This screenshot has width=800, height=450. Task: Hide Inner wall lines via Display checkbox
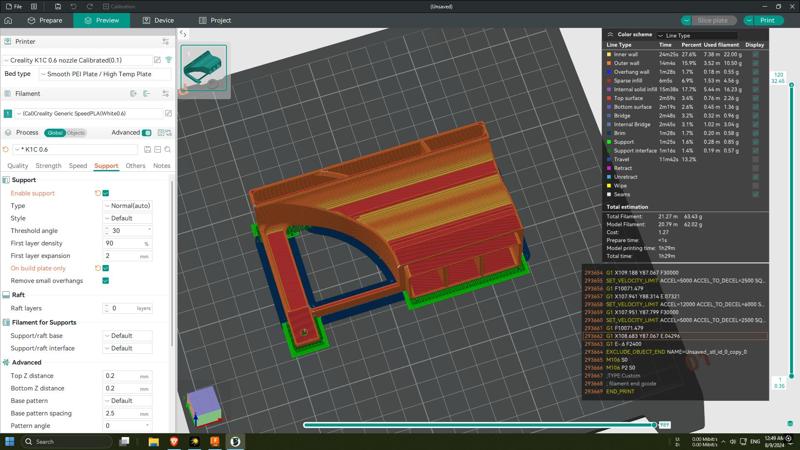pyautogui.click(x=755, y=55)
